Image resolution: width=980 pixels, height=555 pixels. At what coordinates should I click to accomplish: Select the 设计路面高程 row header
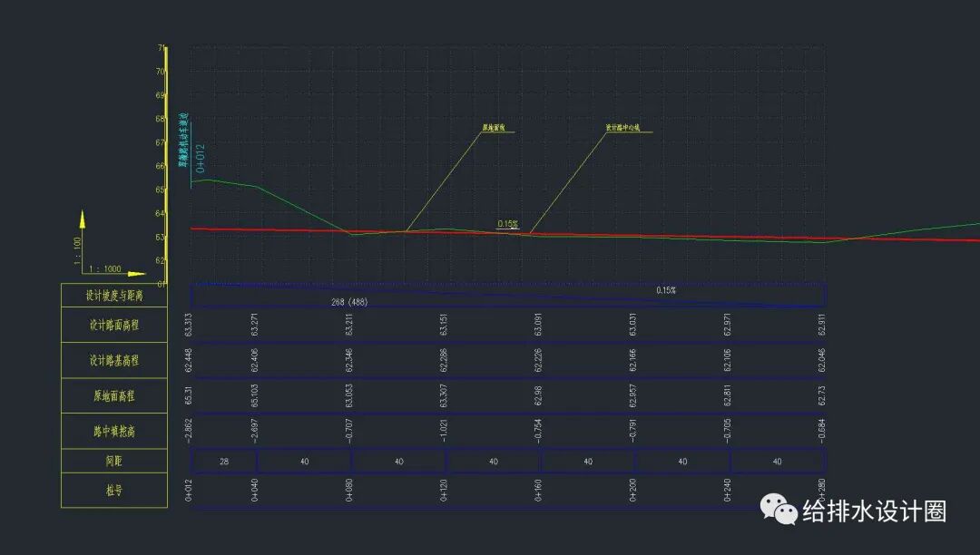click(x=114, y=325)
